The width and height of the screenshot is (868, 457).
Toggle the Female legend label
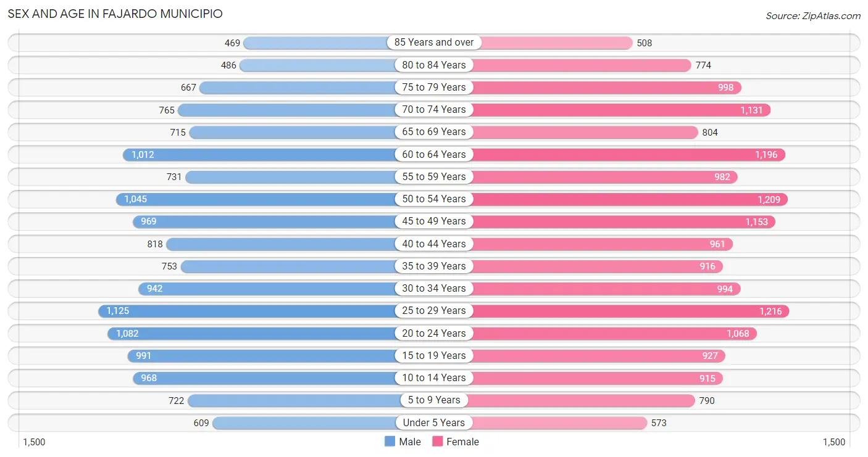coord(463,442)
